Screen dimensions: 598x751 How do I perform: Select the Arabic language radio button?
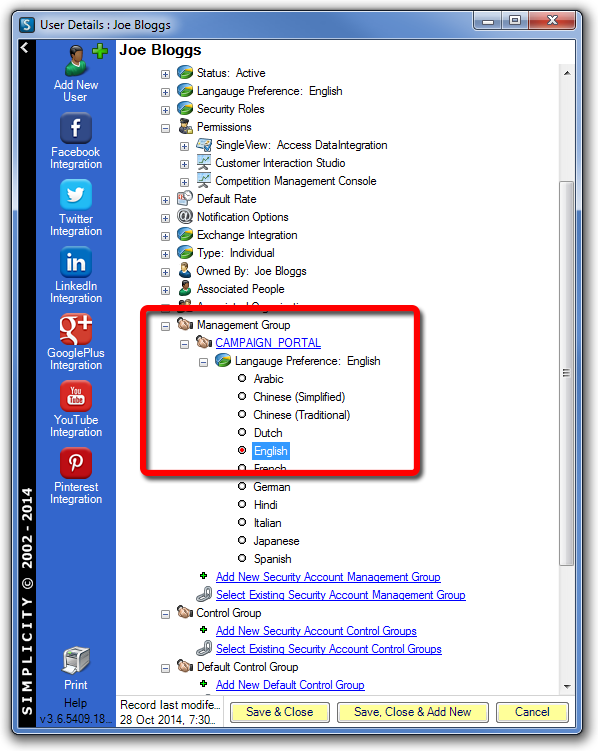click(242, 378)
